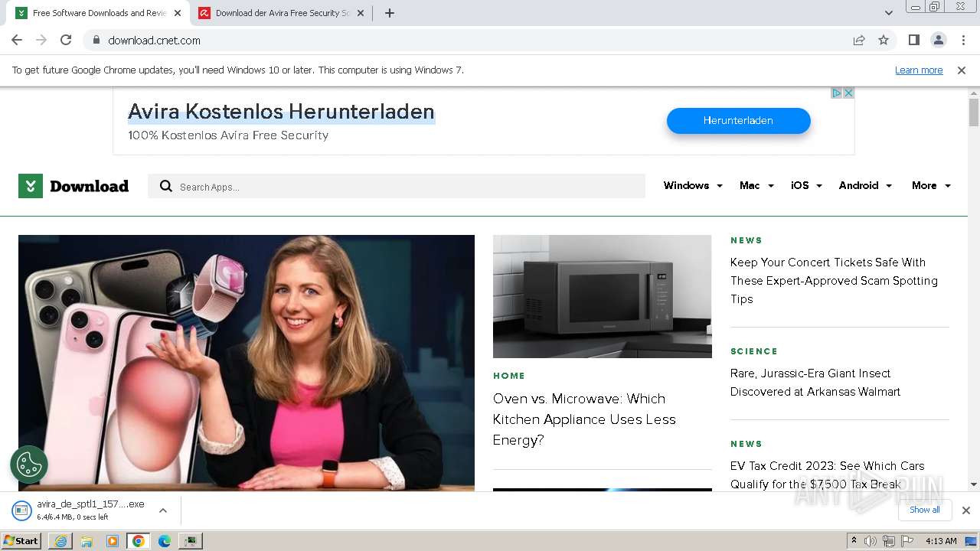Click the search magnifier icon
Image resolution: width=980 pixels, height=551 pixels.
pyautogui.click(x=165, y=186)
